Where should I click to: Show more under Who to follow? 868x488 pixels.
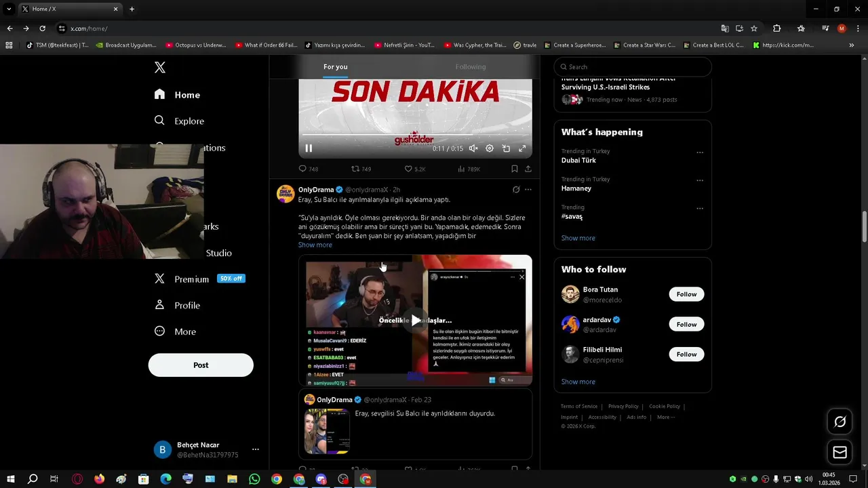[578, 382]
